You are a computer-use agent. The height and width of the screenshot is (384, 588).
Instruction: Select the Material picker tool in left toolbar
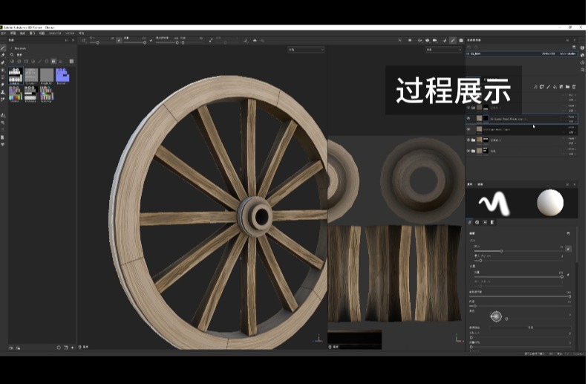click(x=3, y=100)
